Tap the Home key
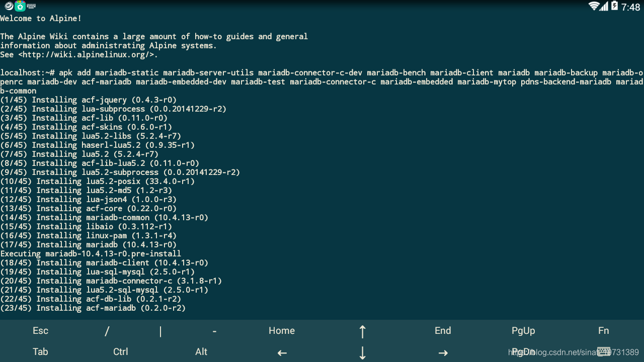Viewport: 644px width, 362px height. [x=282, y=330]
